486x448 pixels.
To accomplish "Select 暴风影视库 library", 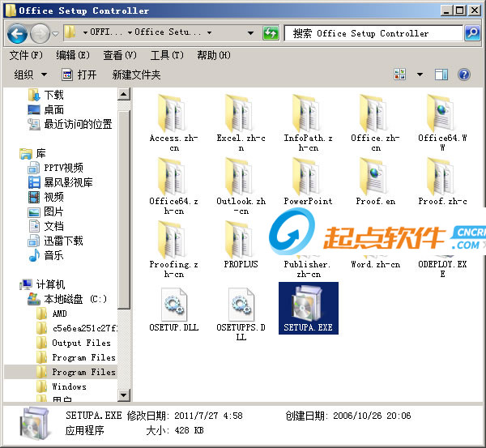I will [61, 182].
